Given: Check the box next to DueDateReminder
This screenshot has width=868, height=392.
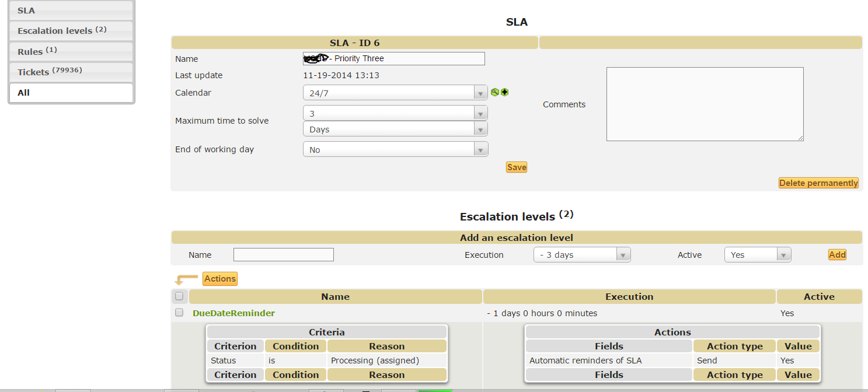Looking at the screenshot, I should coord(179,313).
